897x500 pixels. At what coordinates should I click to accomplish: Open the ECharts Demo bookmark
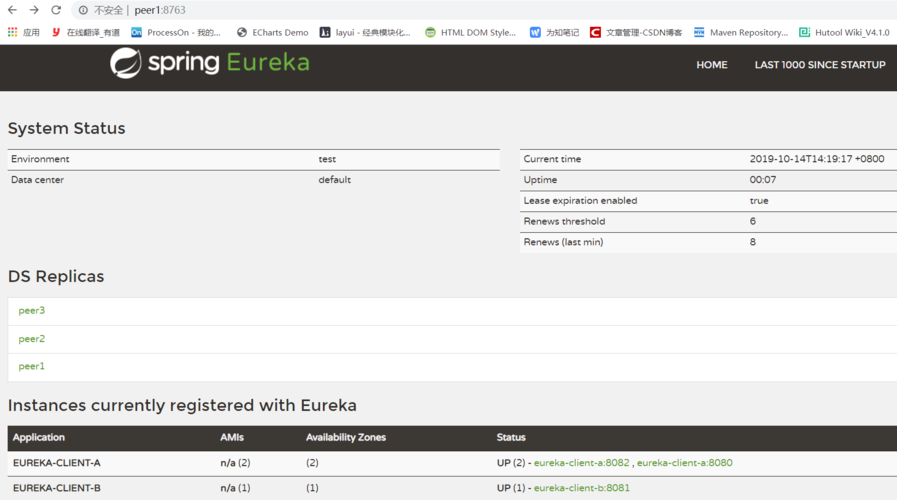click(272, 33)
